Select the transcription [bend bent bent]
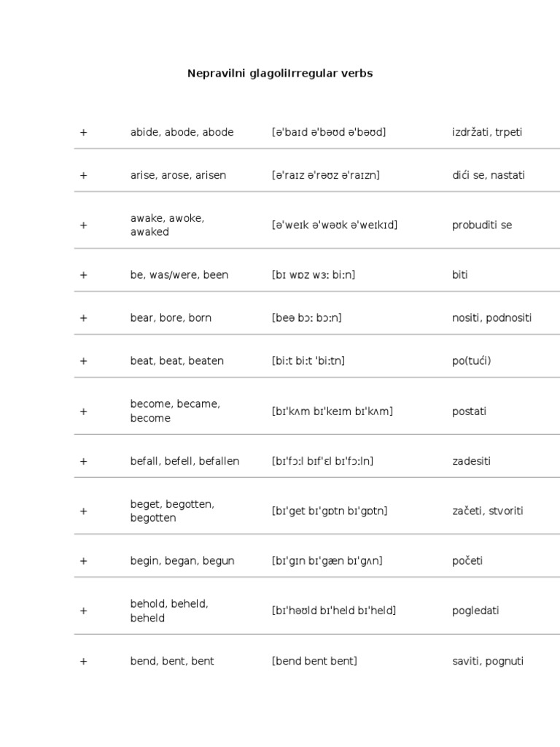The image size is (560, 747). 314,661
